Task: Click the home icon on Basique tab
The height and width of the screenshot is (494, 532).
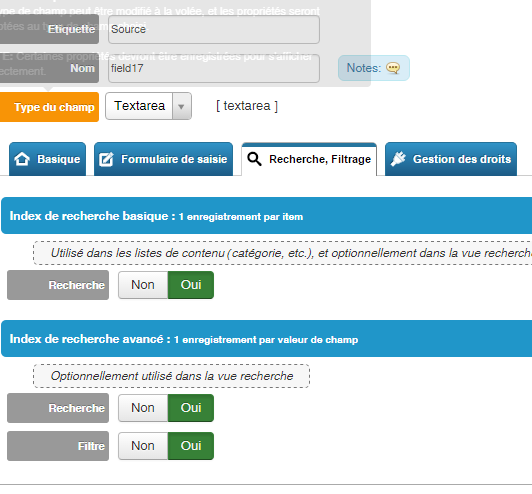Action: [22, 159]
